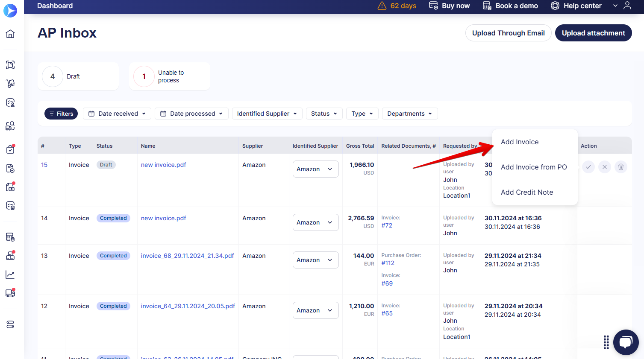Click the Draft status badge in row 15

point(106,165)
